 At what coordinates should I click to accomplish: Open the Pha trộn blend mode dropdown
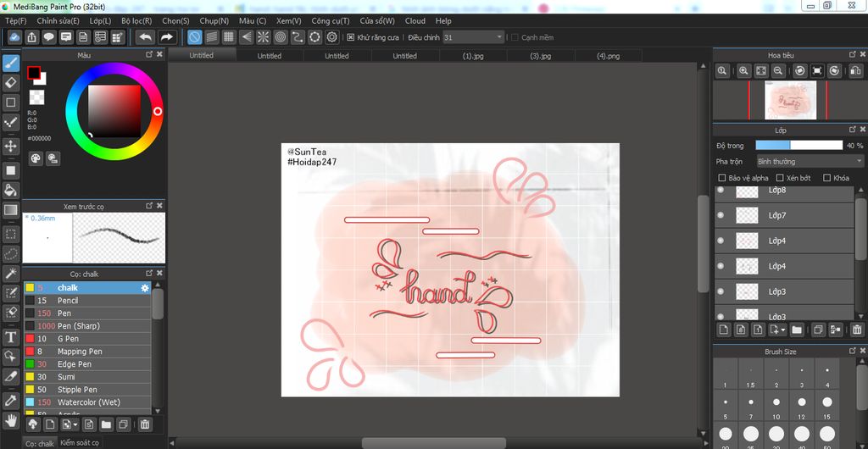tap(810, 162)
